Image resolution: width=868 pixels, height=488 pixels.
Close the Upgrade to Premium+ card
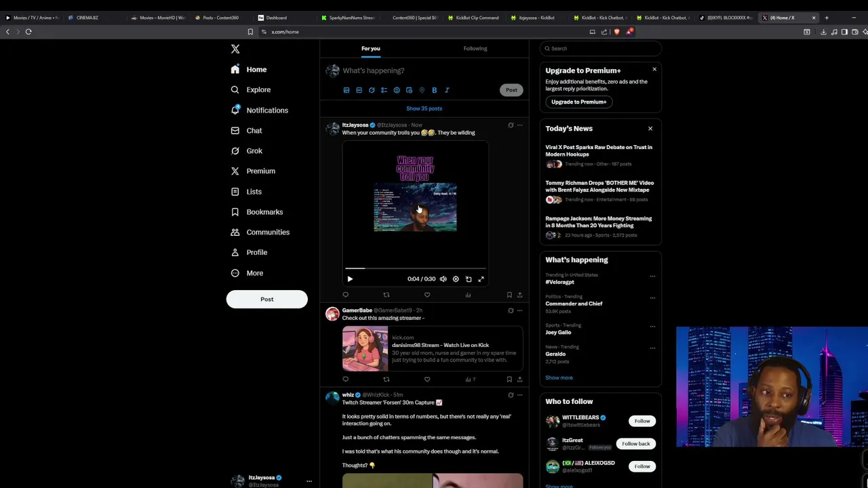coord(654,69)
